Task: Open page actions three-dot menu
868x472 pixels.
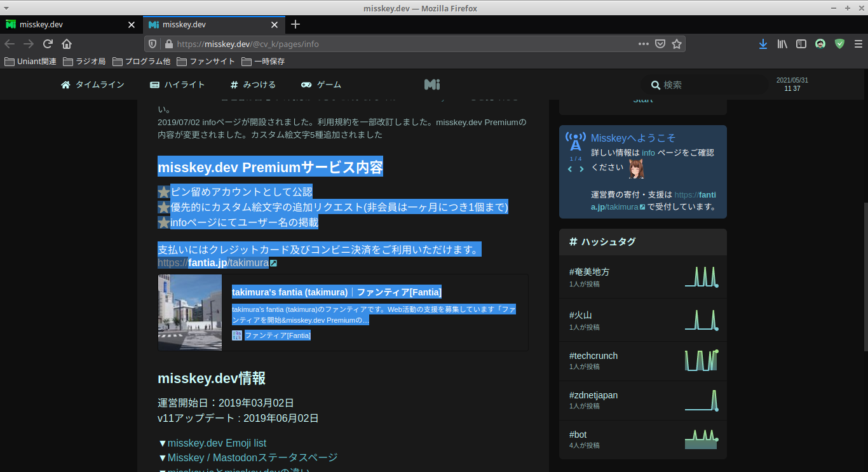Action: point(643,44)
